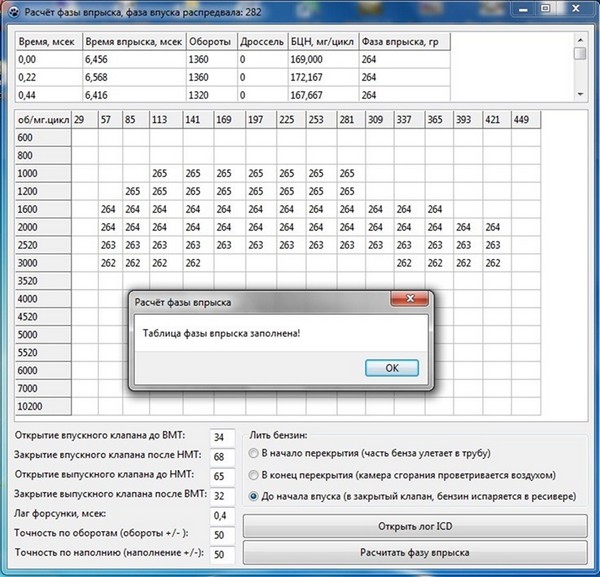Minimize the main window
This screenshot has width=600, height=577.
coord(524,9)
